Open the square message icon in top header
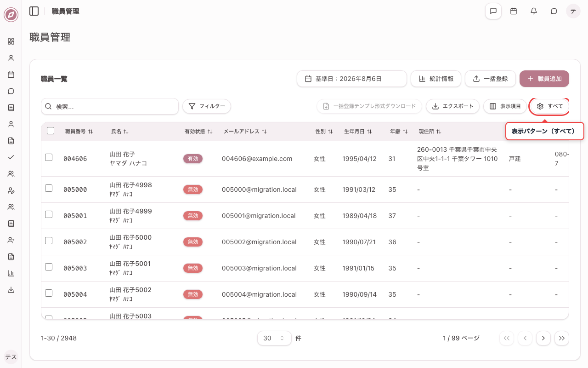 (493, 11)
